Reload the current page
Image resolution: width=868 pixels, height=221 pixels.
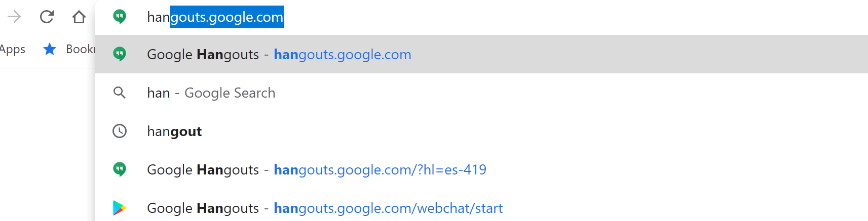coord(47,17)
